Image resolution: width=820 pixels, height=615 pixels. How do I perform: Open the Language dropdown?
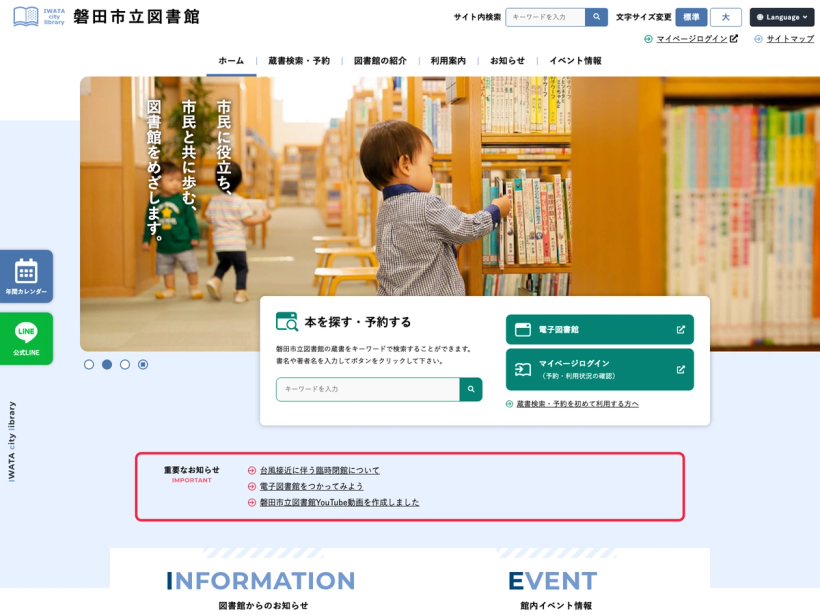(x=782, y=17)
